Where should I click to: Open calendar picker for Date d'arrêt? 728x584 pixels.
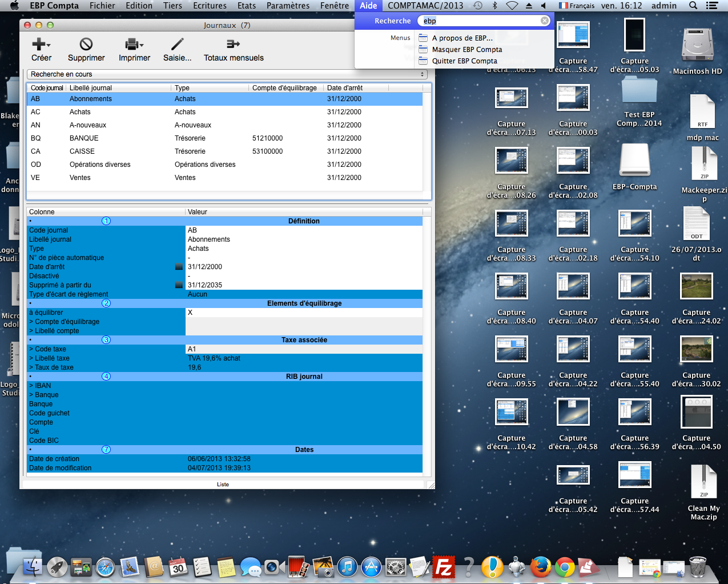(179, 267)
